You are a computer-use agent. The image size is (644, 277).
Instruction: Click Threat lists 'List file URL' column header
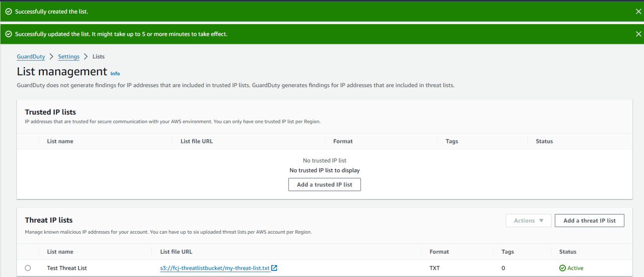click(176, 252)
